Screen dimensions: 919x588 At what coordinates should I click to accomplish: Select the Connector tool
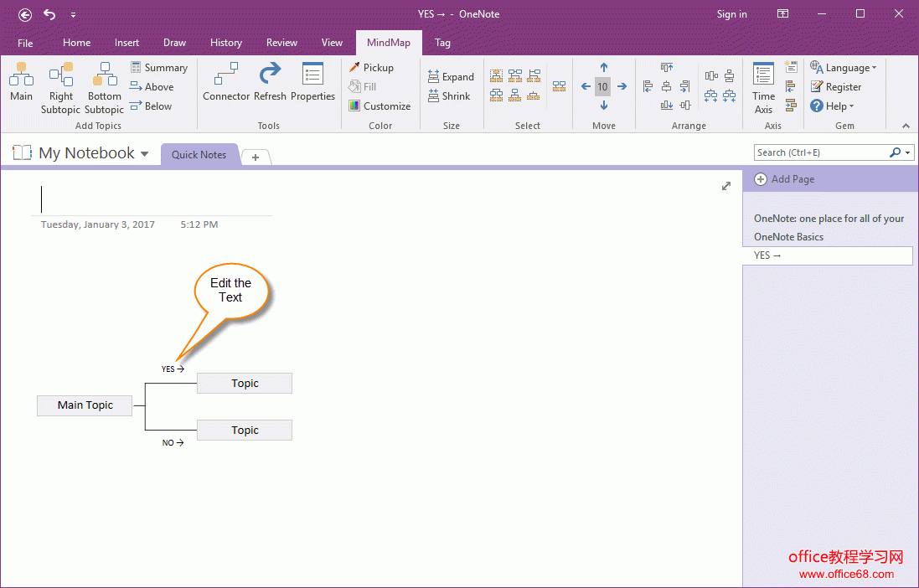pos(226,81)
